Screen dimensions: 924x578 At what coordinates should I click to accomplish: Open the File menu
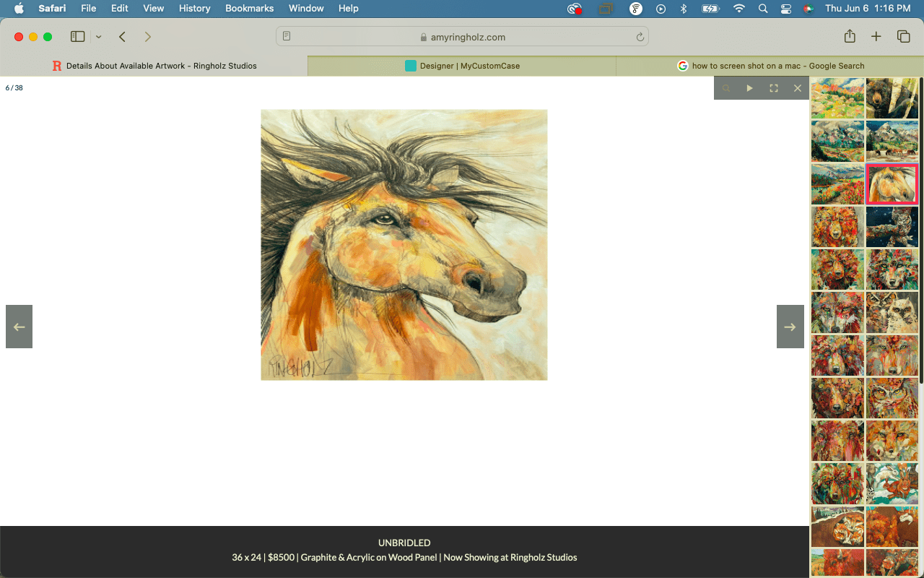click(89, 9)
